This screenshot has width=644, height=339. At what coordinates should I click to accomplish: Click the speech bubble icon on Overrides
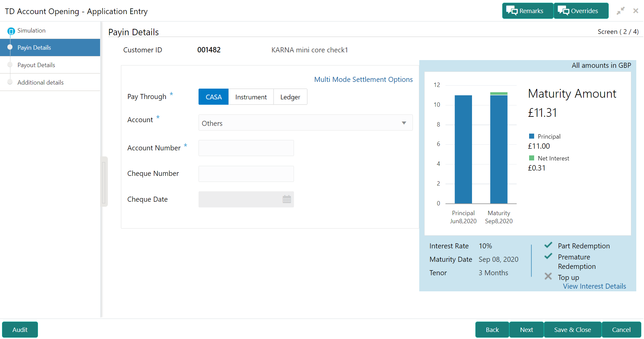click(563, 11)
